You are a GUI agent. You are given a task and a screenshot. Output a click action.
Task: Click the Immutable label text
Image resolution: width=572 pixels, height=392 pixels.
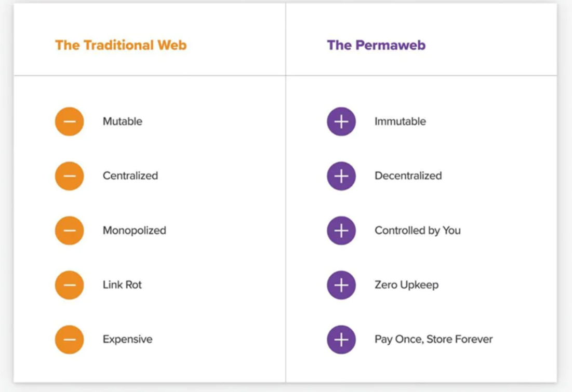pyautogui.click(x=400, y=121)
